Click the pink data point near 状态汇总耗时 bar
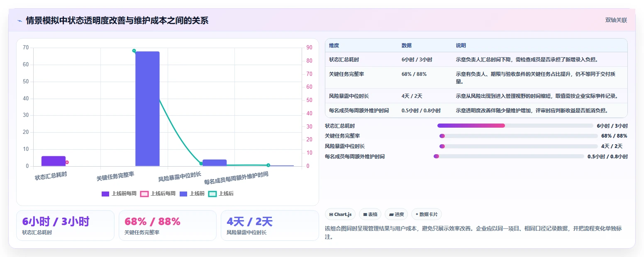 click(x=67, y=162)
